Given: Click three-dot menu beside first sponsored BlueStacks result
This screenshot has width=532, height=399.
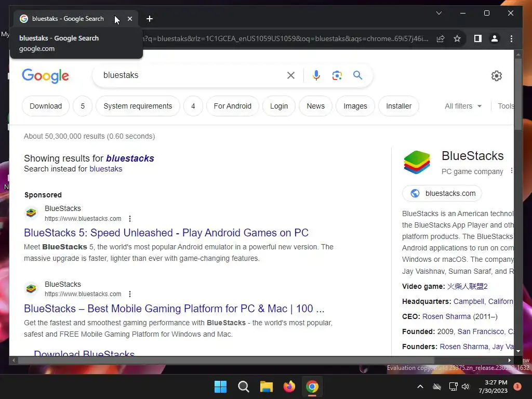Looking at the screenshot, I should point(129,219).
